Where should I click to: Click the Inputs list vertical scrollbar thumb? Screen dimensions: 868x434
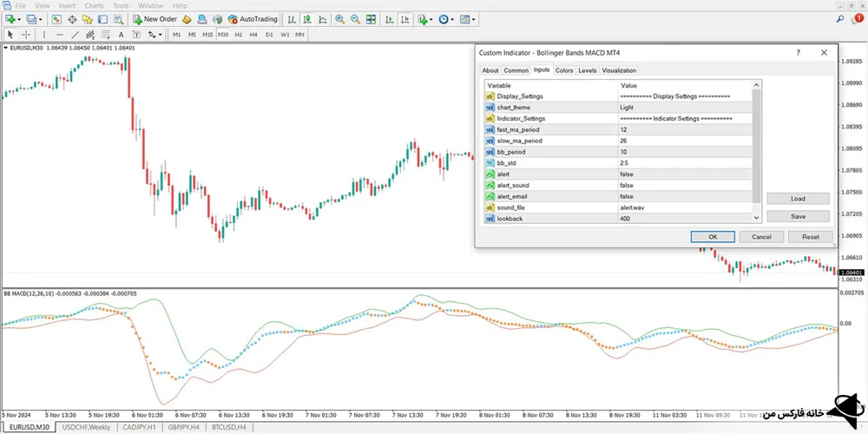757,146
